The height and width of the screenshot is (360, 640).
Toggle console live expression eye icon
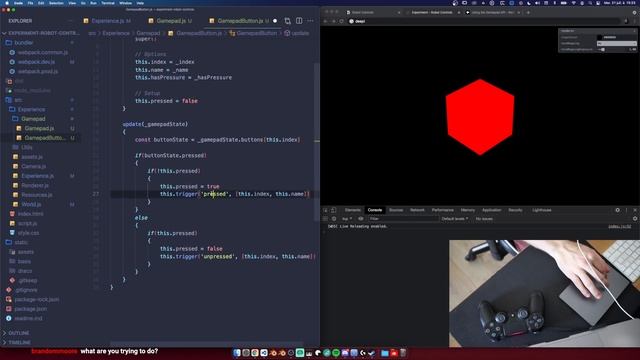click(361, 219)
